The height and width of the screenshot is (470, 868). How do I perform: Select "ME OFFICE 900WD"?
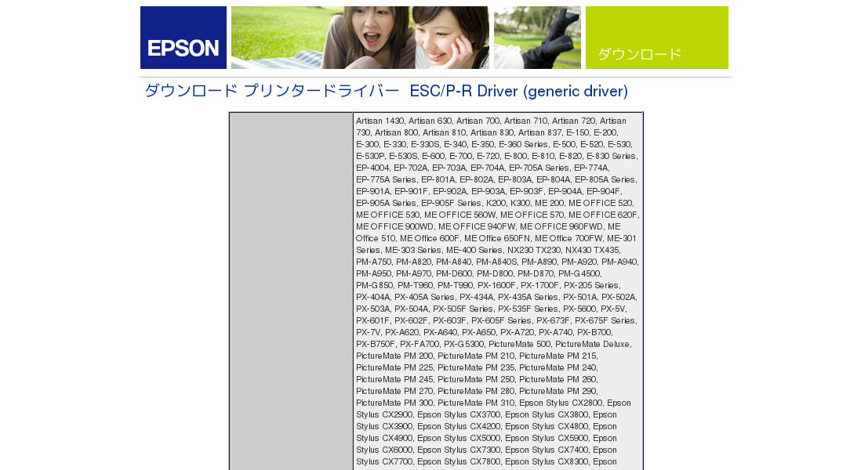point(394,226)
